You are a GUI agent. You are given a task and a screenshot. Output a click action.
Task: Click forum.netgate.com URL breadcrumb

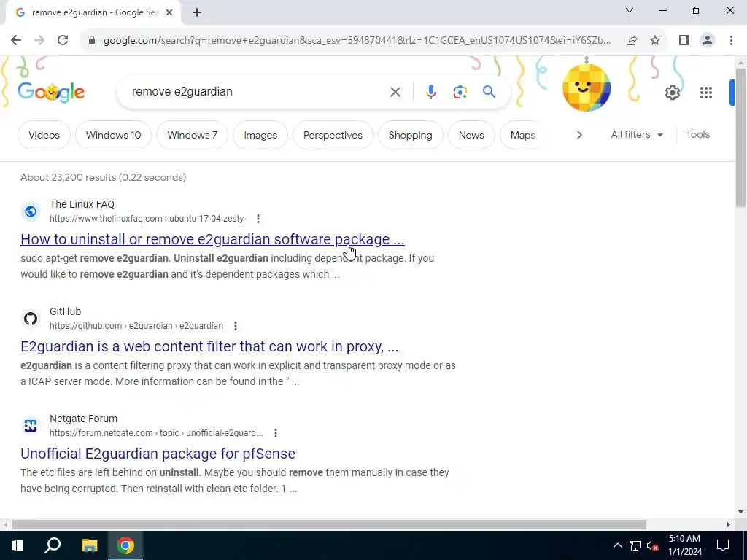(156, 433)
